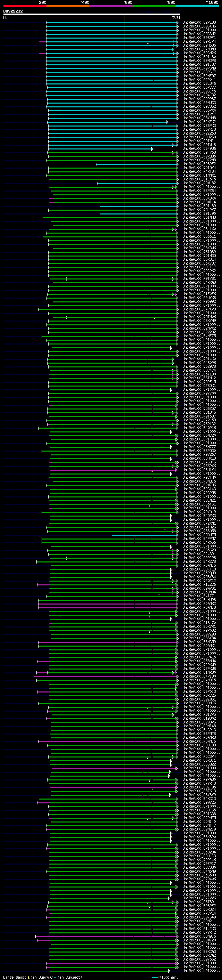Select the UniRef100_B9S9F2 entry
The width and height of the screenshot is (222, 980).
click(x=199, y=164)
